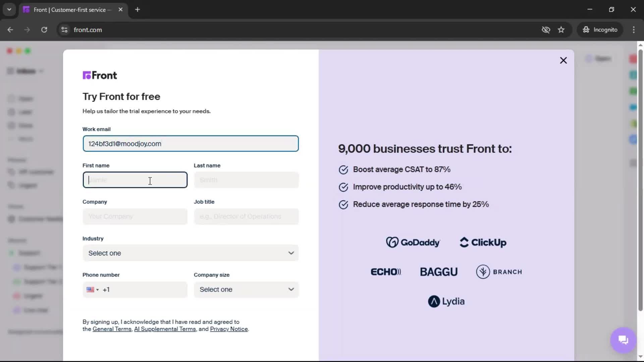The height and width of the screenshot is (362, 644).
Task: Open phone country flag selector
Action: pos(92,290)
